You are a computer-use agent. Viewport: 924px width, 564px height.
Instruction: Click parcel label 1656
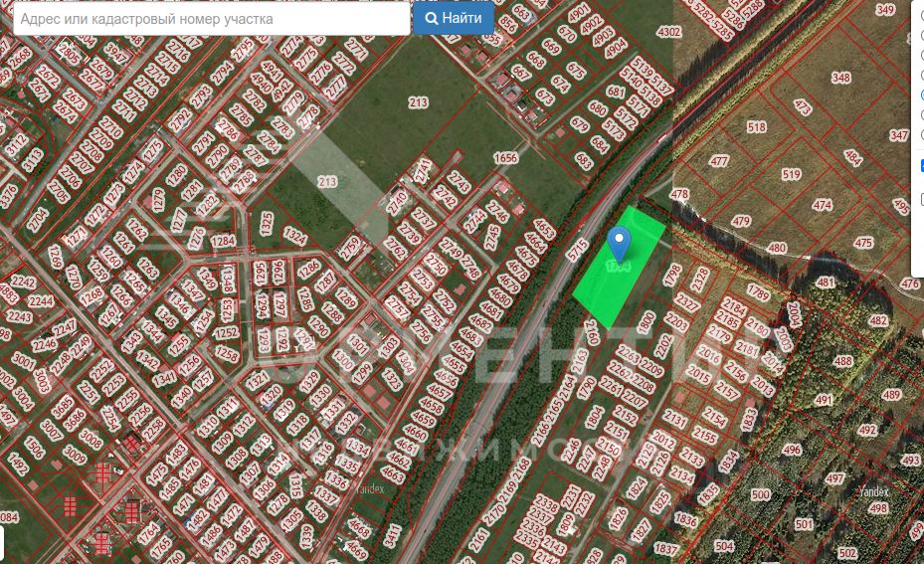click(x=505, y=158)
